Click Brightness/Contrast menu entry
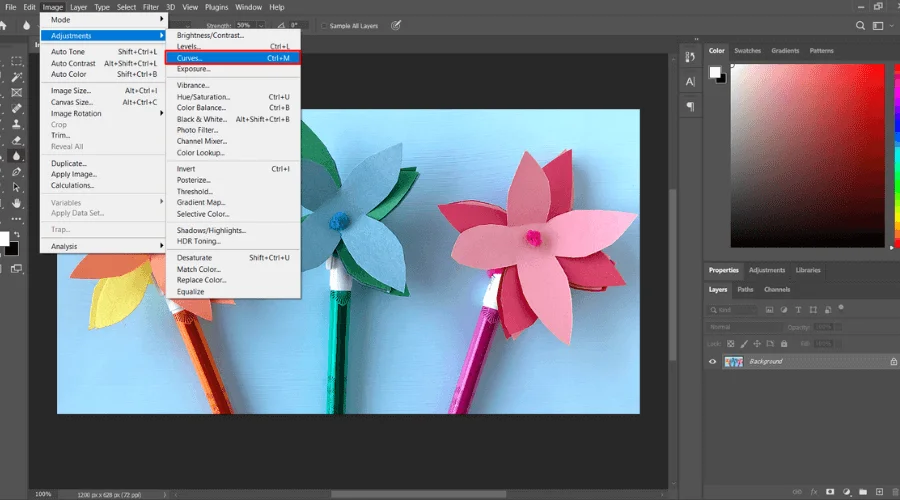Viewport: 900px width, 500px height. coord(233,36)
